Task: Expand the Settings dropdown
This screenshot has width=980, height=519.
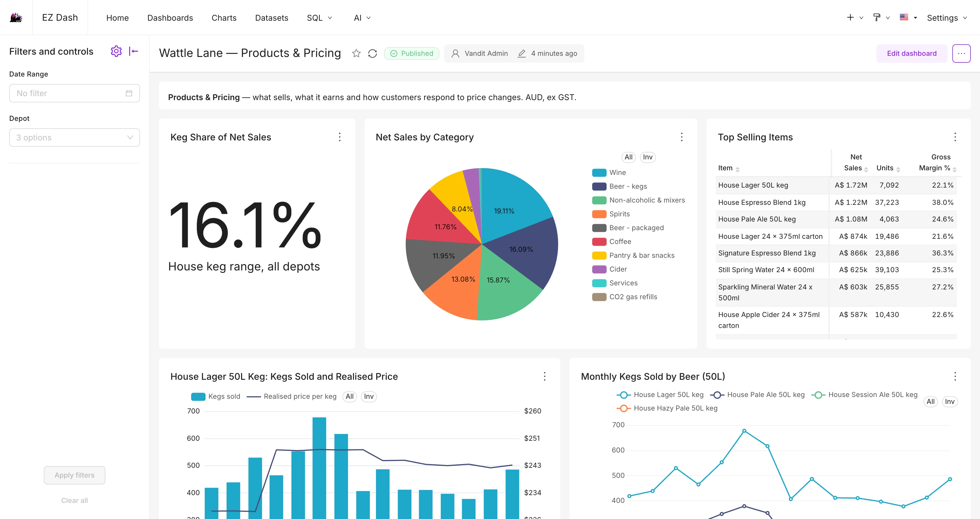Action: (x=947, y=18)
